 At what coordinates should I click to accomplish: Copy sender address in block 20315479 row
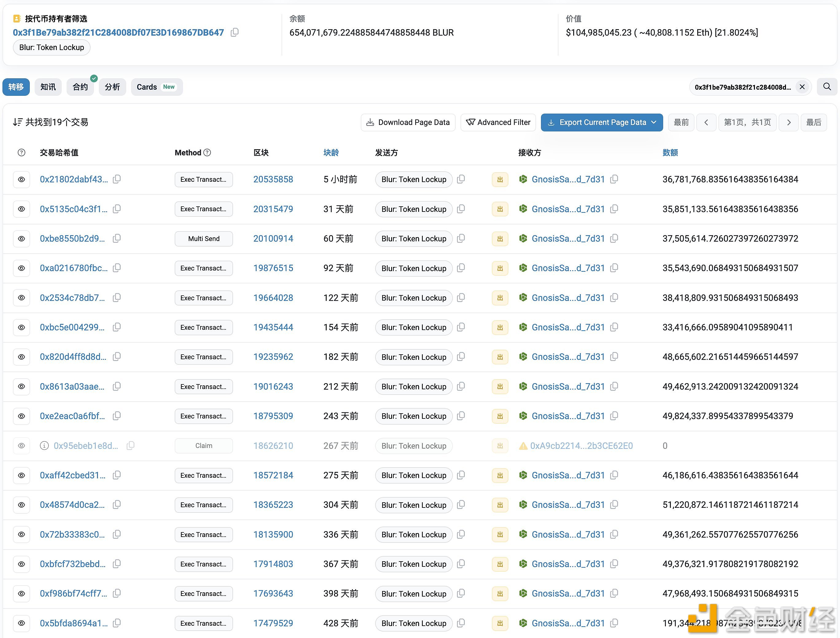[x=461, y=208]
